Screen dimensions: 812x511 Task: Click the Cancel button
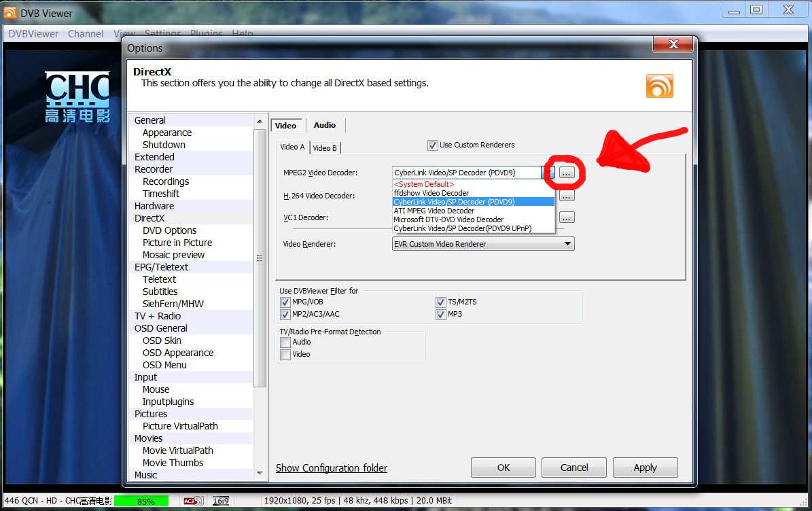(x=573, y=468)
